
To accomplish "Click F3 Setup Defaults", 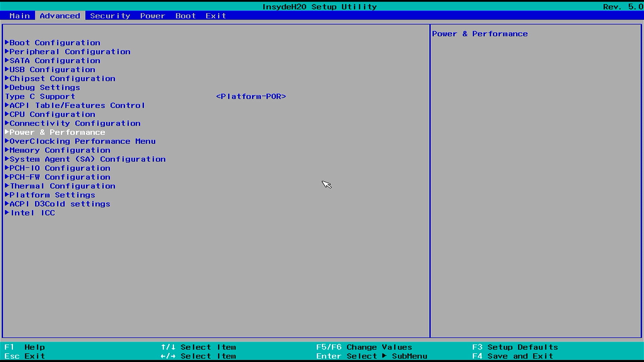I will pos(515,347).
